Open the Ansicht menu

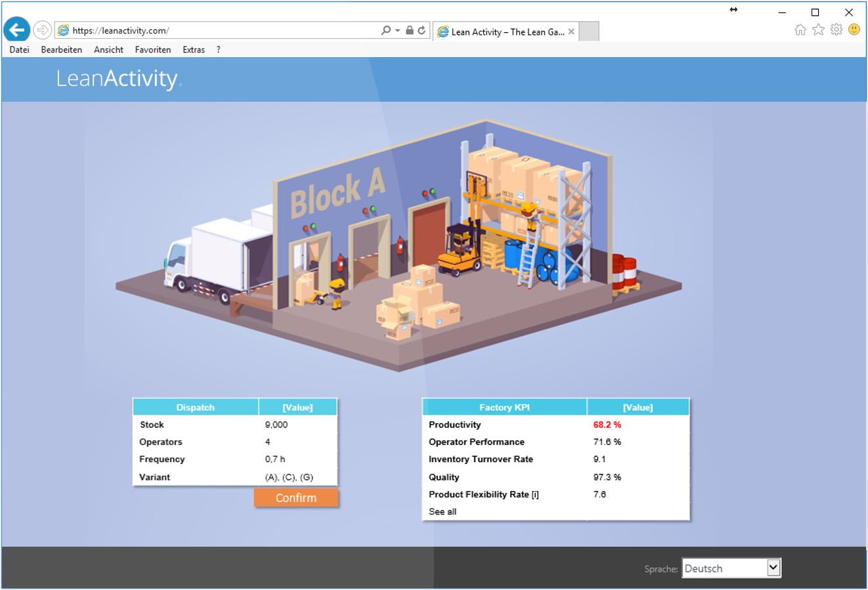[108, 49]
